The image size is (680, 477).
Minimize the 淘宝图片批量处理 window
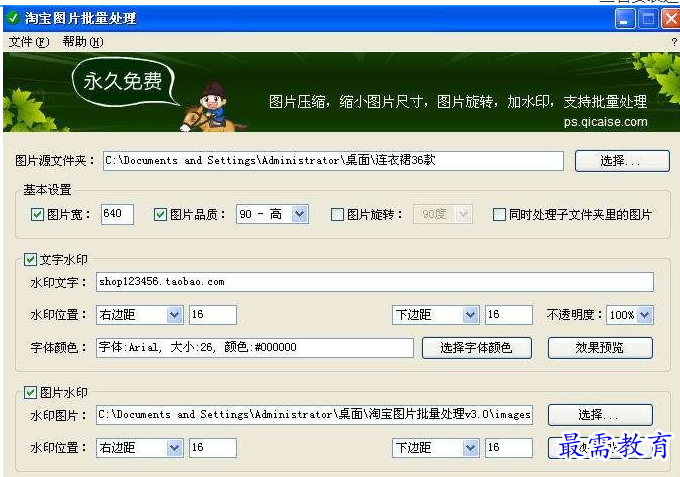[x=625, y=19]
